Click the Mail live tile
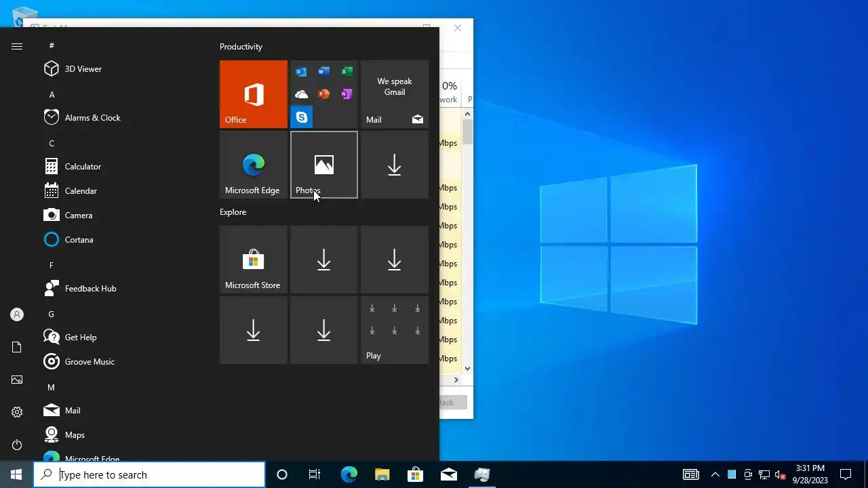The height and width of the screenshot is (488, 868). (x=395, y=94)
